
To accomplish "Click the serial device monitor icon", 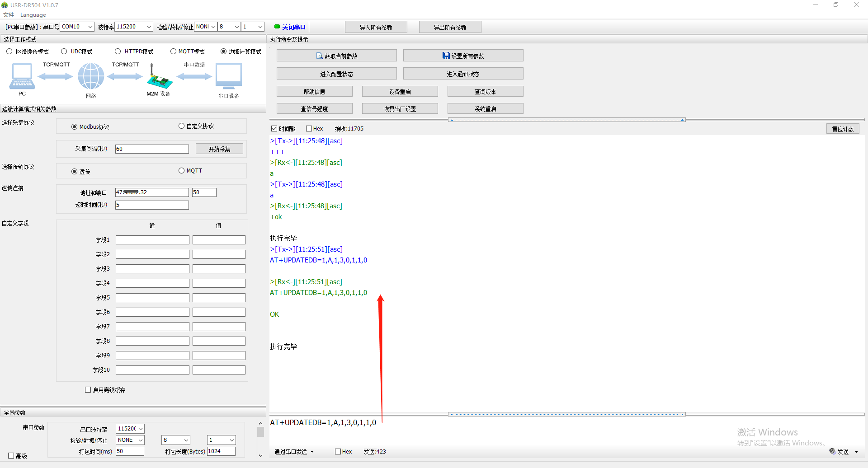I will pyautogui.click(x=229, y=76).
